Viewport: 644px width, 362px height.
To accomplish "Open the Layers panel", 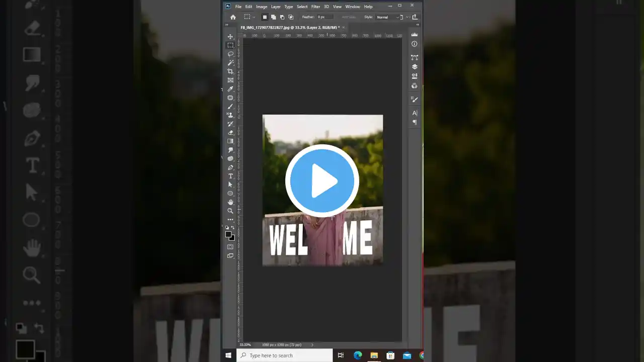I will pyautogui.click(x=415, y=67).
